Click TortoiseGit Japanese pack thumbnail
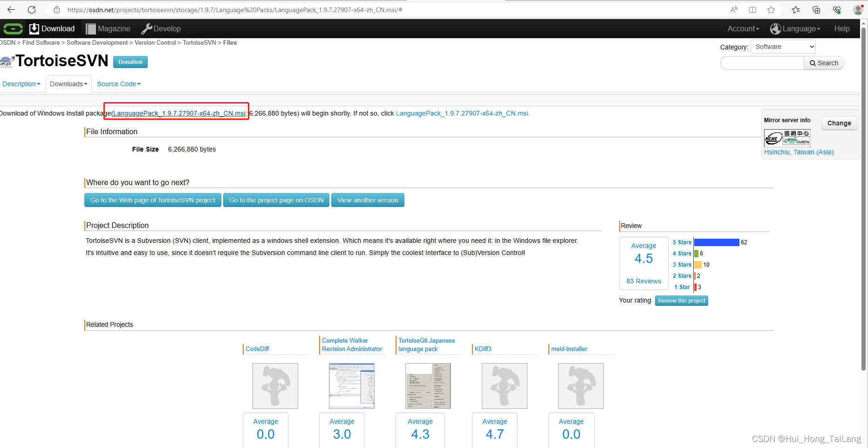 (x=428, y=386)
